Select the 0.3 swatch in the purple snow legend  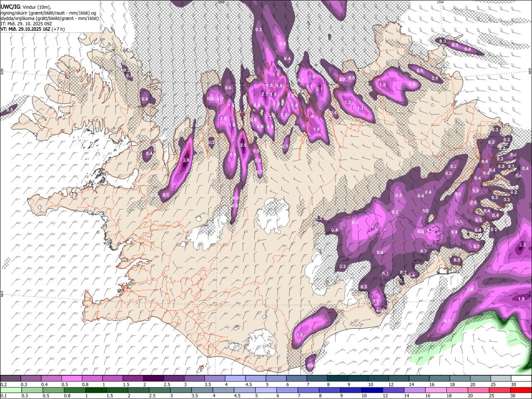pos(31,378)
